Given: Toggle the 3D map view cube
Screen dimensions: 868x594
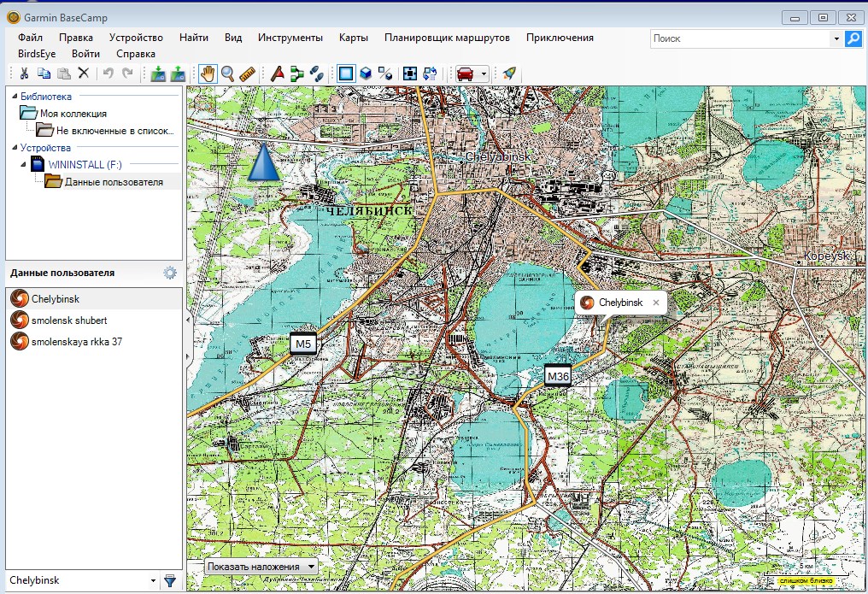Looking at the screenshot, I should click(366, 74).
